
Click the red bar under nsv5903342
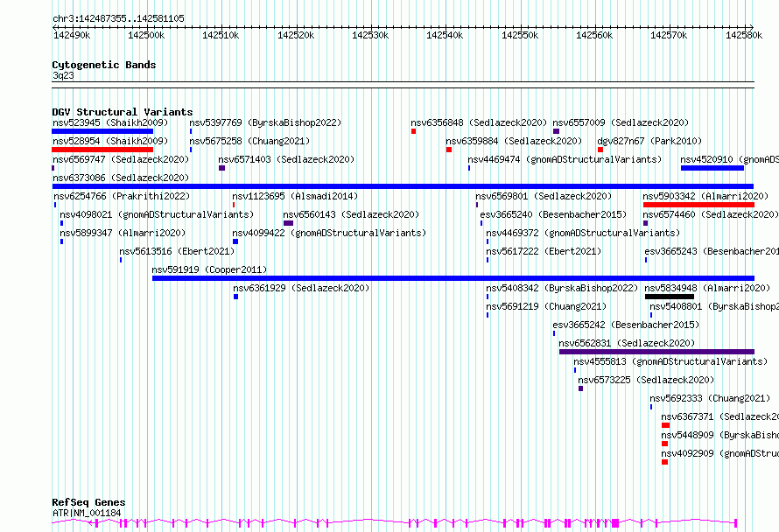(x=698, y=205)
